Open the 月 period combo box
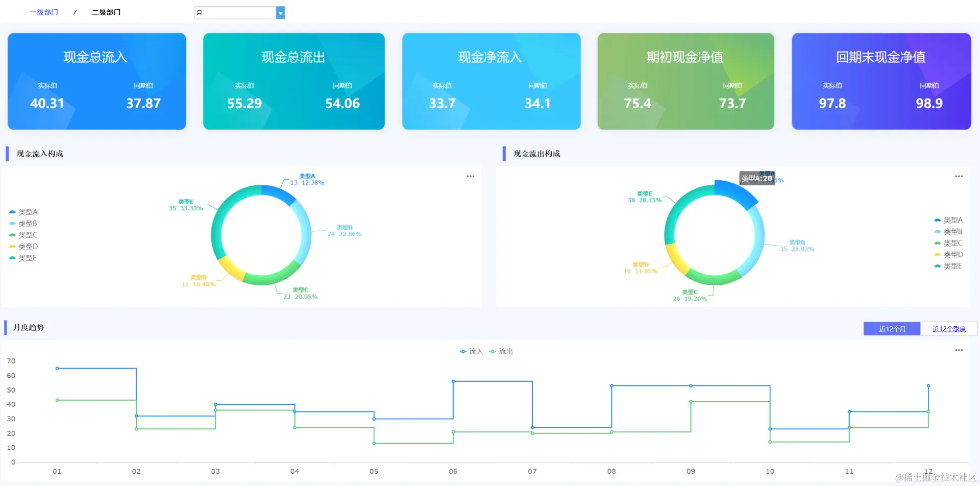 (236, 12)
